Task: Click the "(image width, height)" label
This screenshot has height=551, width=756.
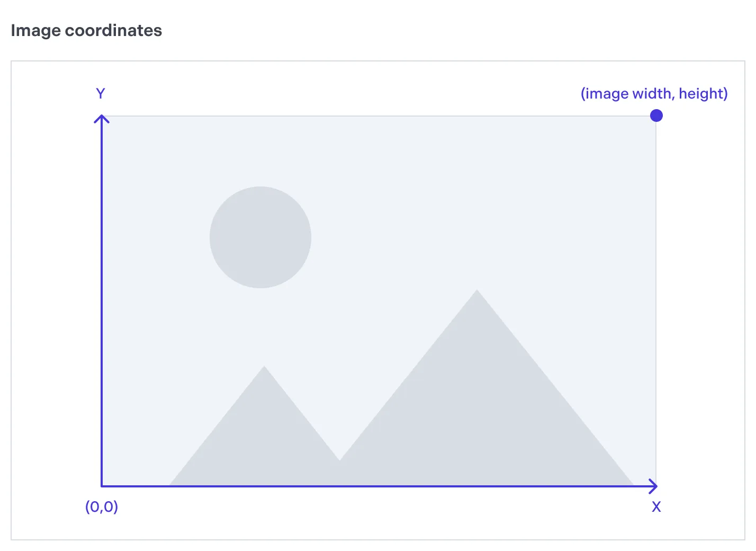Action: click(x=654, y=94)
